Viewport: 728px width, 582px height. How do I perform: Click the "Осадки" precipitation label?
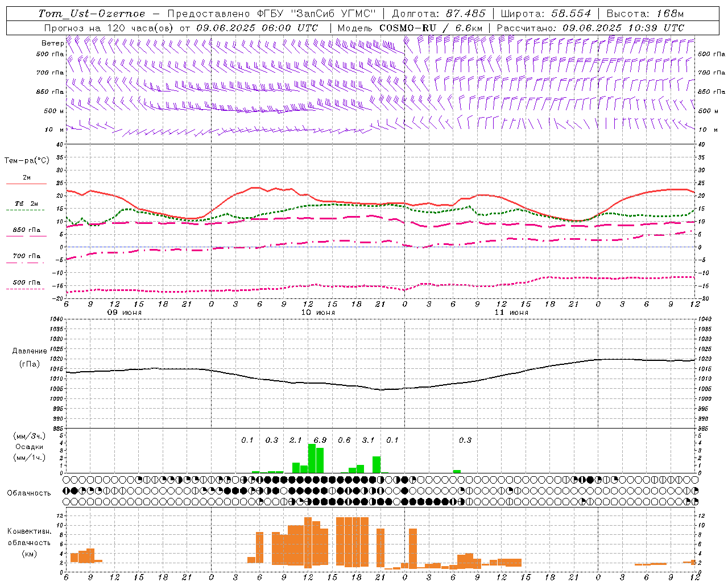(x=30, y=447)
